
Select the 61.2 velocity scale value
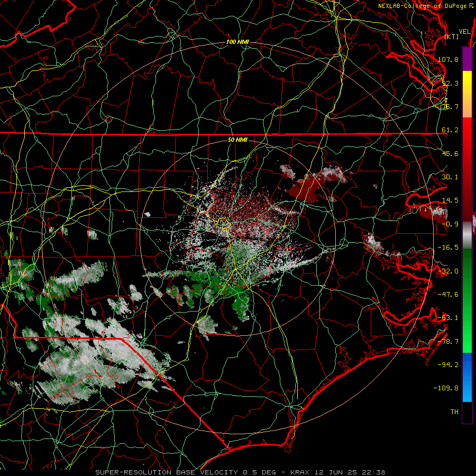(450, 130)
